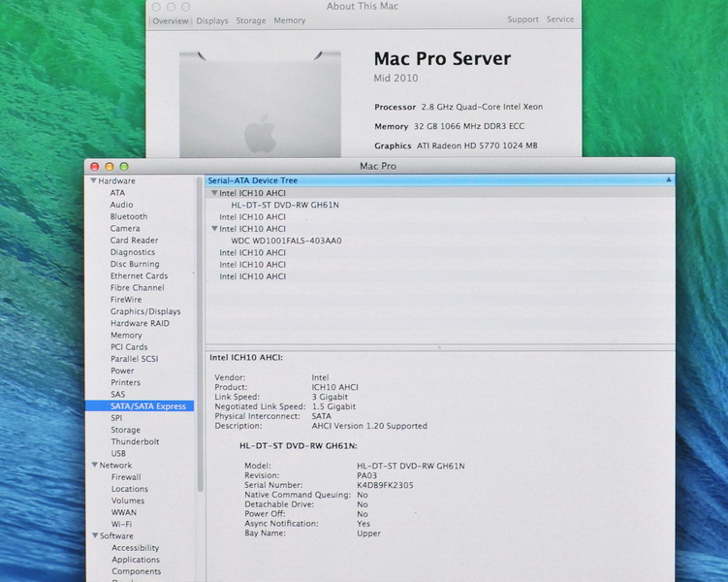The image size is (728, 582).
Task: Select Printers in the sidebar
Action: coord(125,382)
